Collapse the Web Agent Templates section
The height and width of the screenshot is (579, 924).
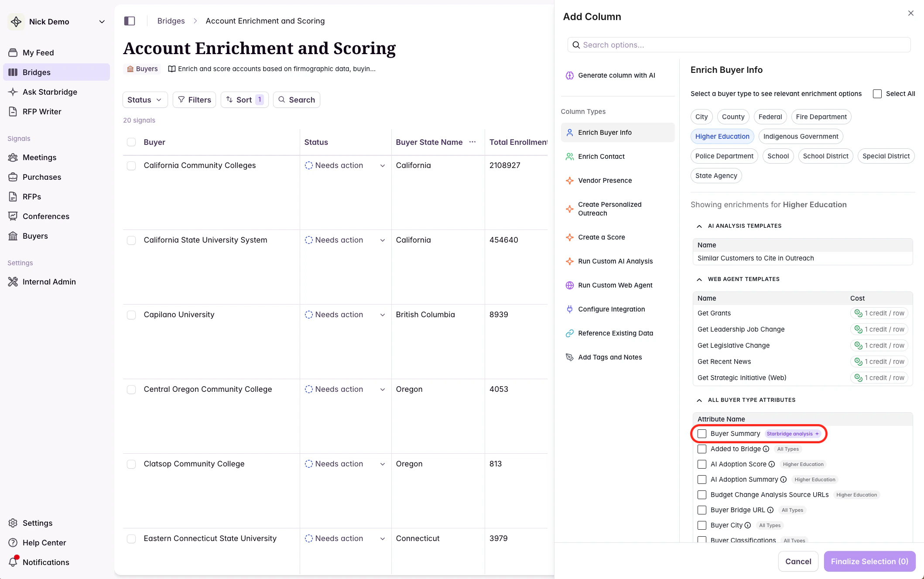(x=699, y=279)
